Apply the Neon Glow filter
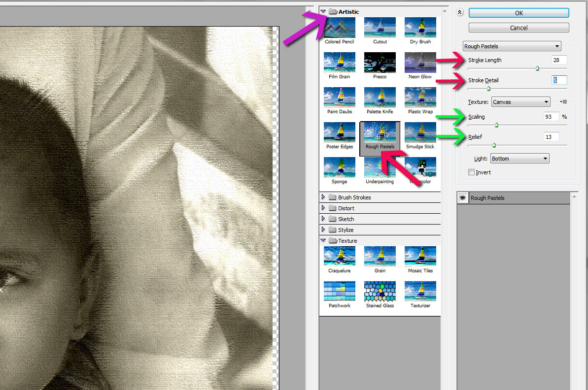 point(420,63)
